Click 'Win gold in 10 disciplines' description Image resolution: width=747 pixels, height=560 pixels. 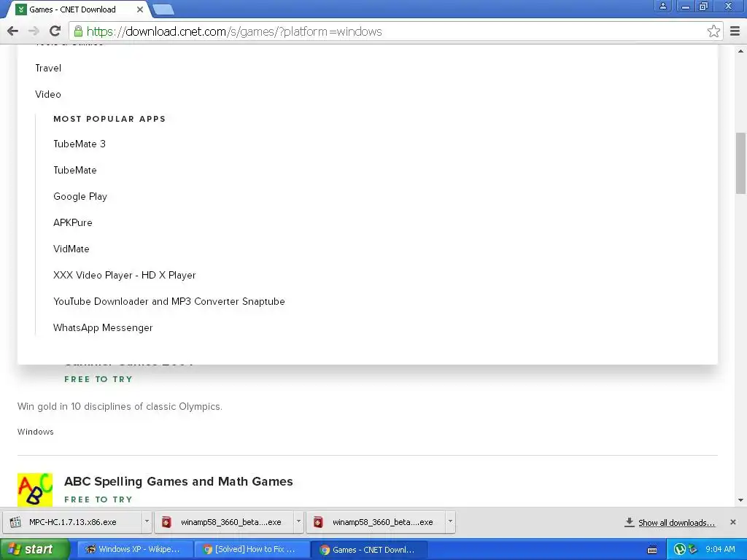[120, 407]
